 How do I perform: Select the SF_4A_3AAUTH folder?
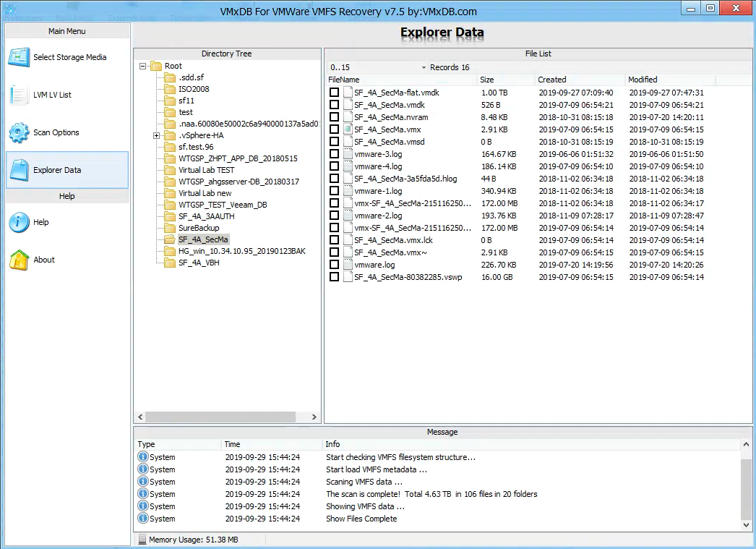(x=207, y=216)
